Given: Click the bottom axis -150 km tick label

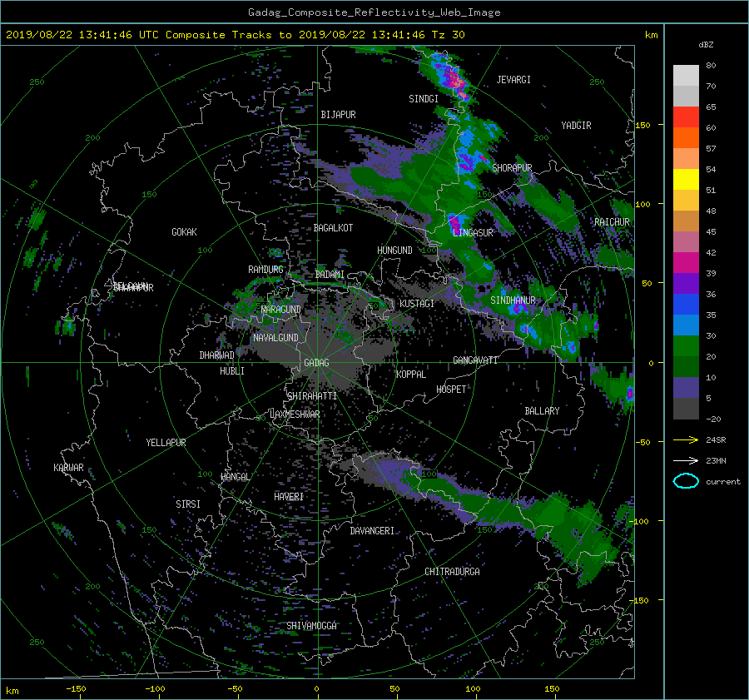Looking at the screenshot, I should (76, 689).
